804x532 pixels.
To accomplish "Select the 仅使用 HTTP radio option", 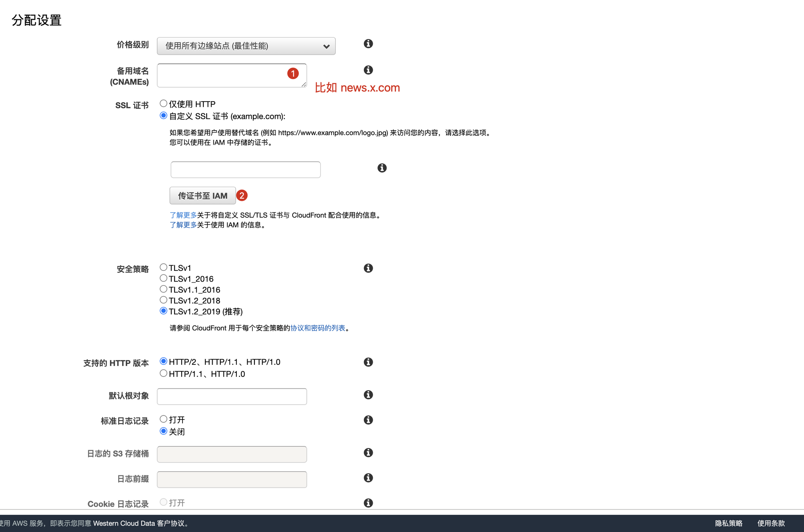I will [x=164, y=104].
